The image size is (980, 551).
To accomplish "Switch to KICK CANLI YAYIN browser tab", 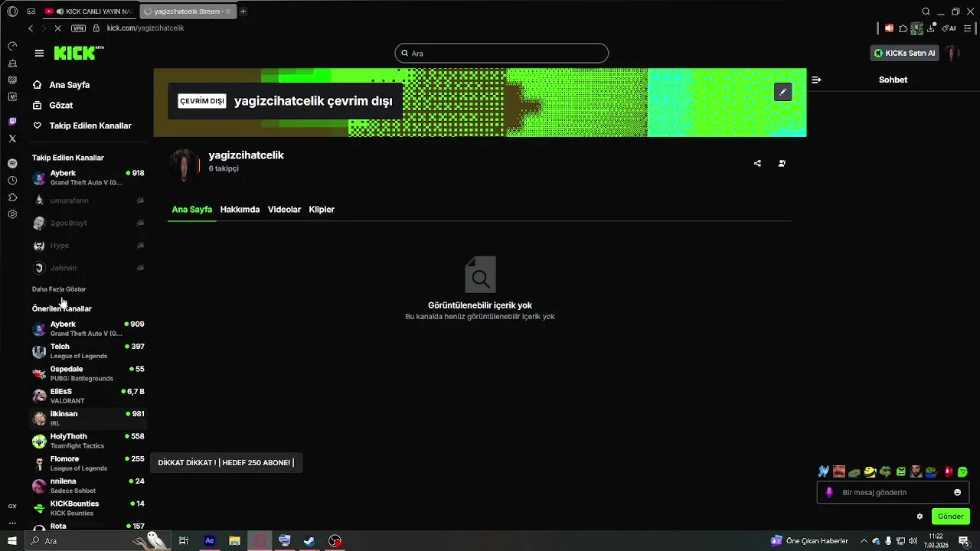I will pos(89,11).
